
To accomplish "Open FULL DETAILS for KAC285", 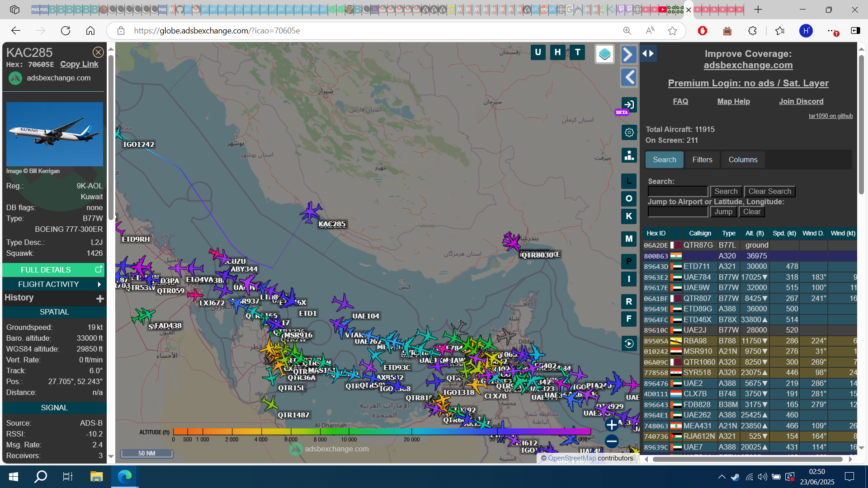I will (53, 270).
